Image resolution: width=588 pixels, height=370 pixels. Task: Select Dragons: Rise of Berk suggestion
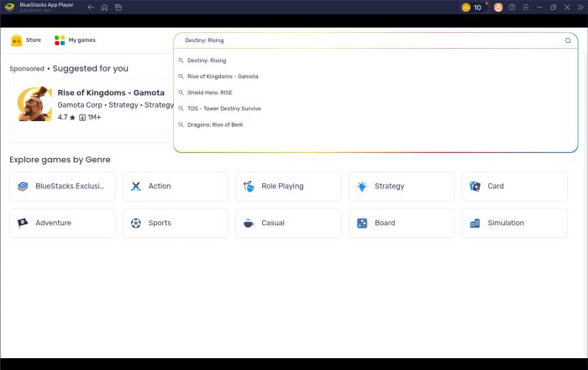[x=375, y=124]
